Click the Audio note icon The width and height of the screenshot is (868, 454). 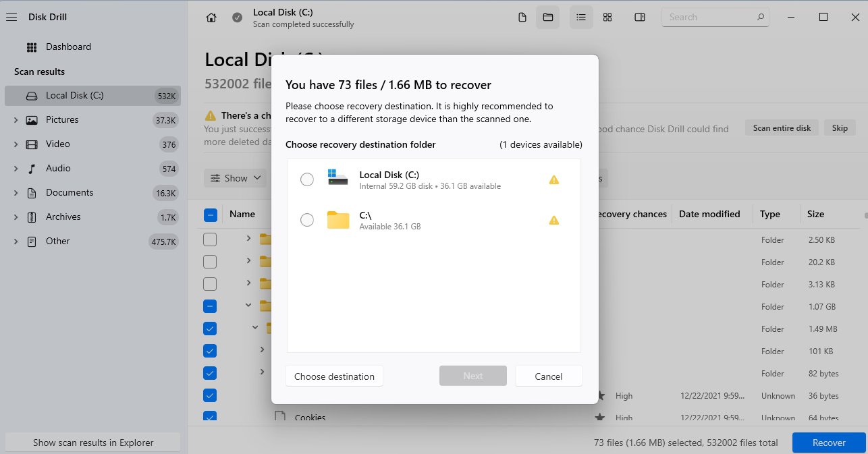[x=32, y=169]
